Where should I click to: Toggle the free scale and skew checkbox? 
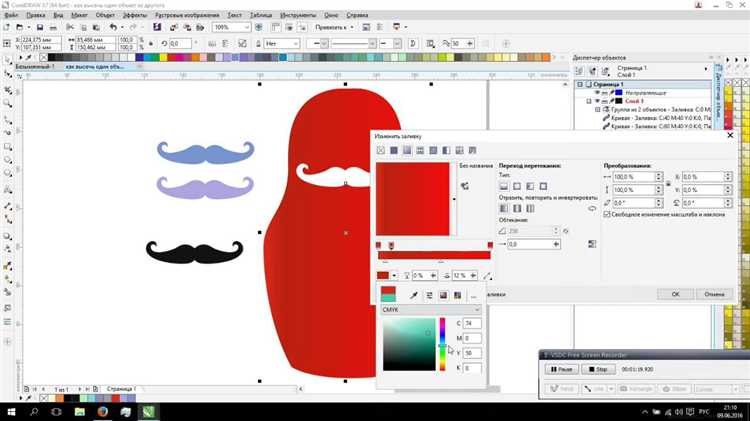[609, 213]
